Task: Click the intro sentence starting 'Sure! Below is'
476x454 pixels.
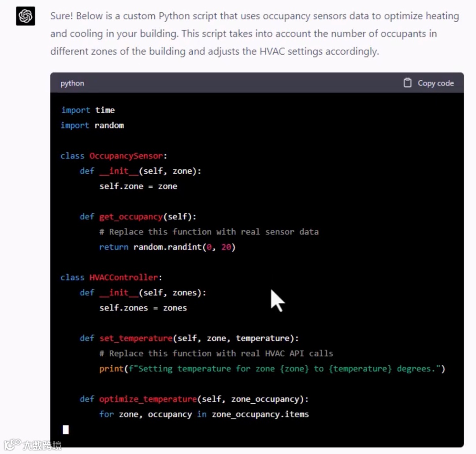Action: [255, 16]
